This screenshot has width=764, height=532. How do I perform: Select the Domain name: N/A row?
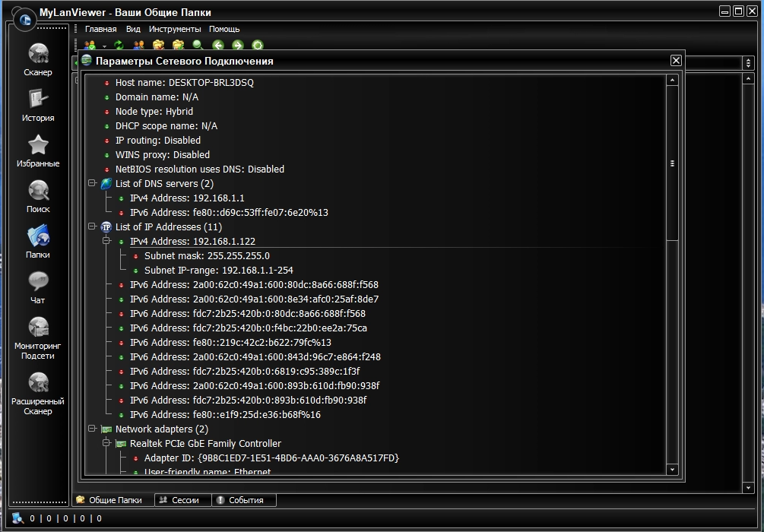click(157, 97)
